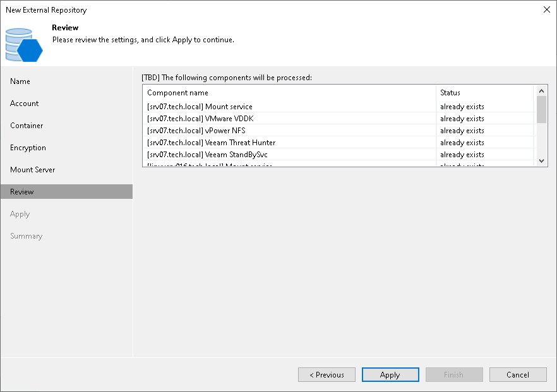
Task: Switch to the Container step
Action: pyautogui.click(x=66, y=126)
